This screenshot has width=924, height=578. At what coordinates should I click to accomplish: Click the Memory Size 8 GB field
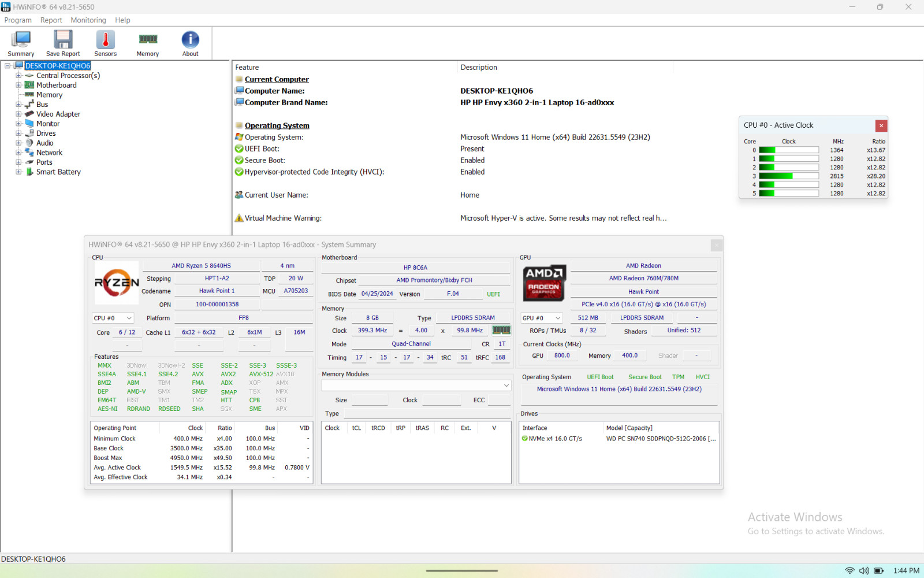[x=372, y=318]
